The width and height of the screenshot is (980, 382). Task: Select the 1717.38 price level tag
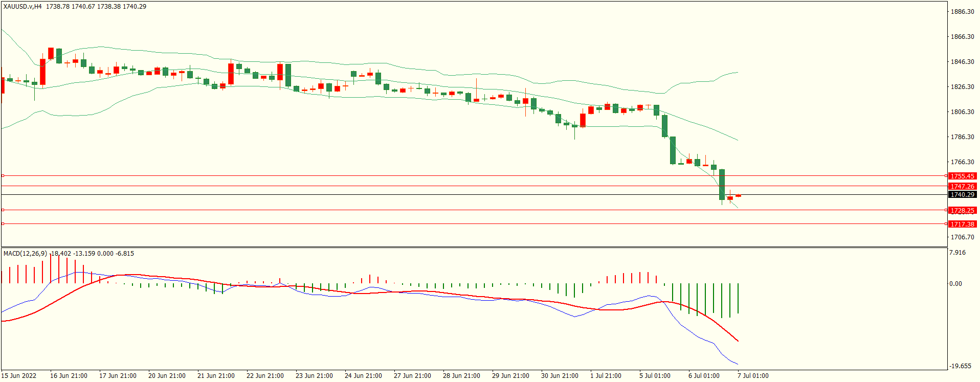[962, 224]
